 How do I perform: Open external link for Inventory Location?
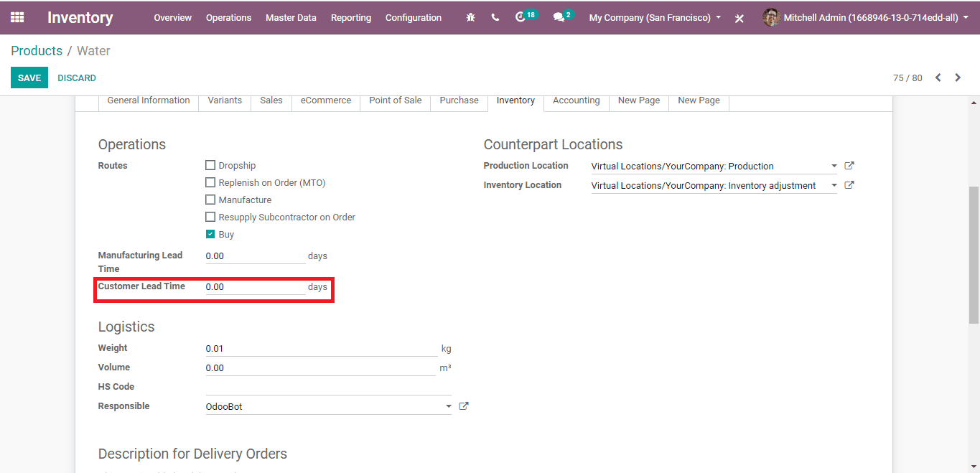[849, 185]
